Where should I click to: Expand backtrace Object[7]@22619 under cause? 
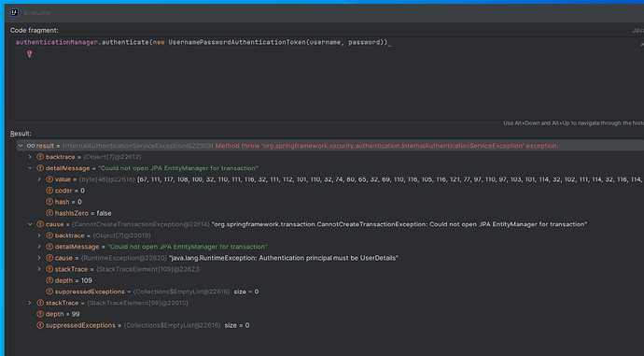click(x=39, y=235)
